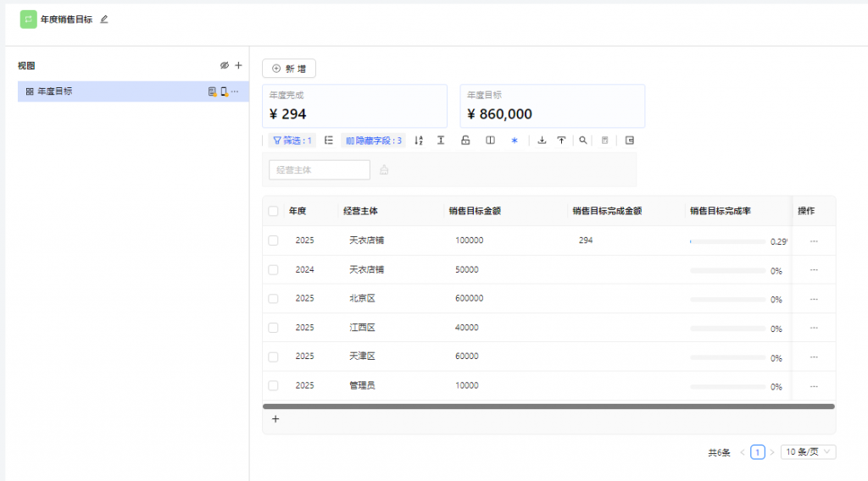The height and width of the screenshot is (481, 868).
Task: Click the progress bar in 管理员 row
Action: (727, 386)
